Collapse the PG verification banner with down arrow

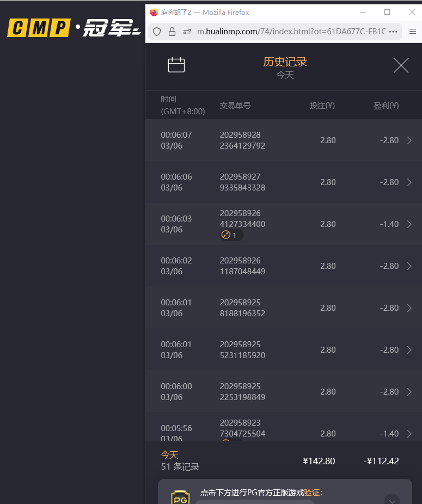coord(392,500)
